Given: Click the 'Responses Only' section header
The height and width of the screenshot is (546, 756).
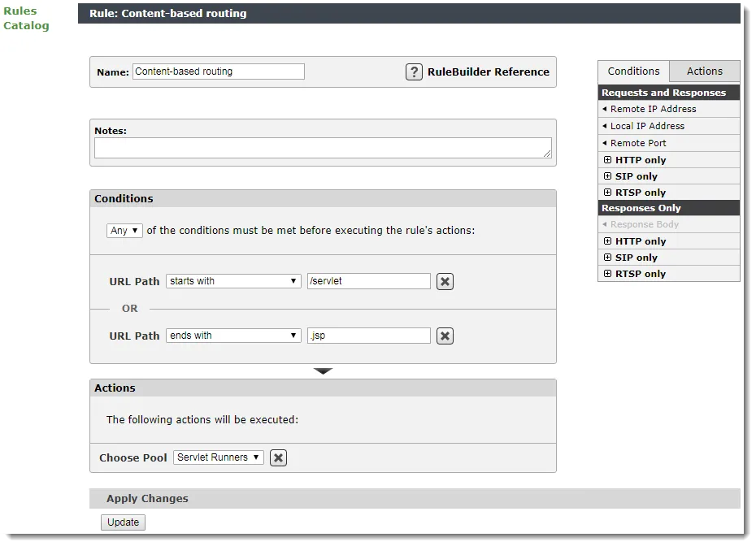Looking at the screenshot, I should 669,208.
